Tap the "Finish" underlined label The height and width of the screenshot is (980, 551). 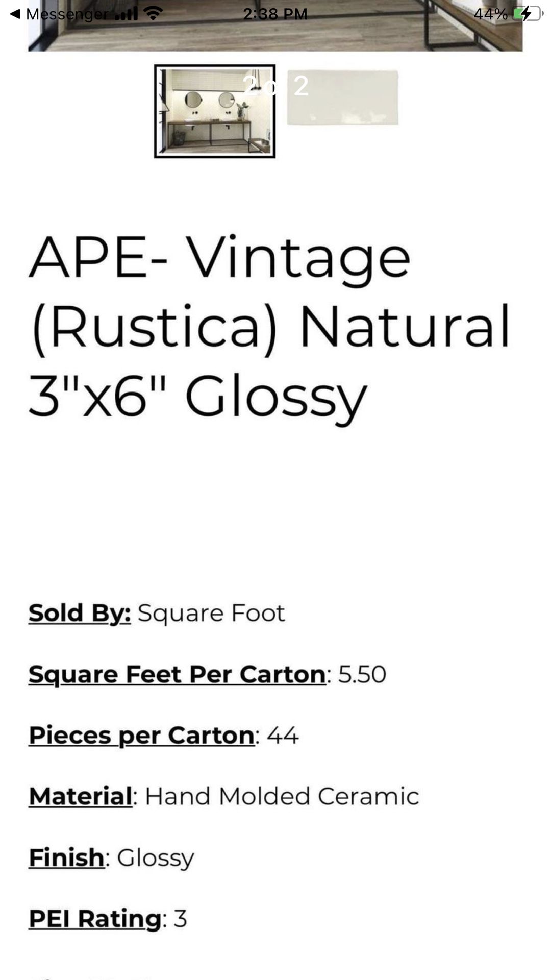pyautogui.click(x=67, y=857)
